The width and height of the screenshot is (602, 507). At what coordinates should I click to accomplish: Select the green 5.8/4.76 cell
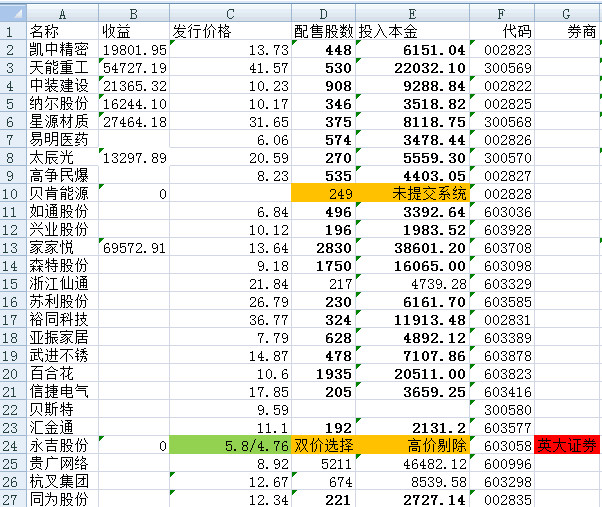[230, 445]
